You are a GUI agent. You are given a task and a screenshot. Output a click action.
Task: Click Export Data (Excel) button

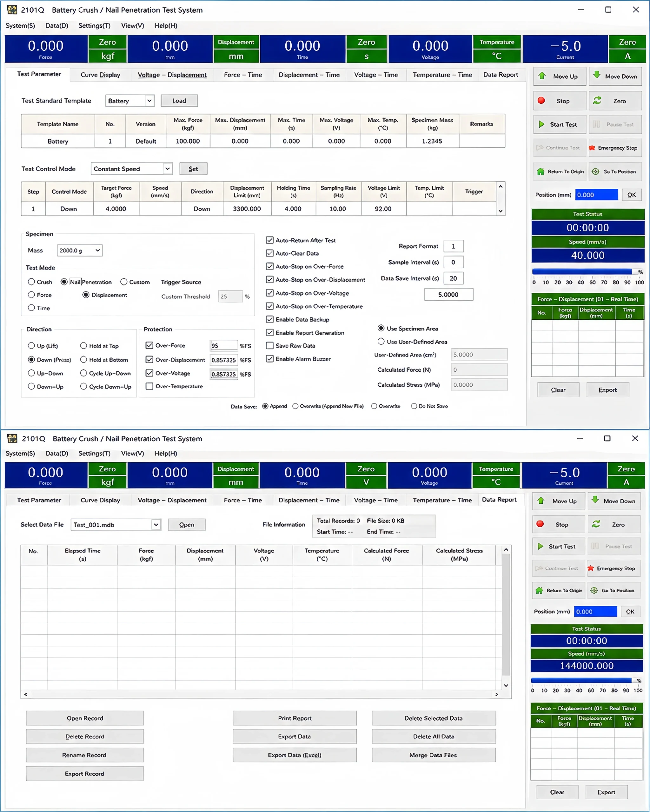(x=294, y=755)
